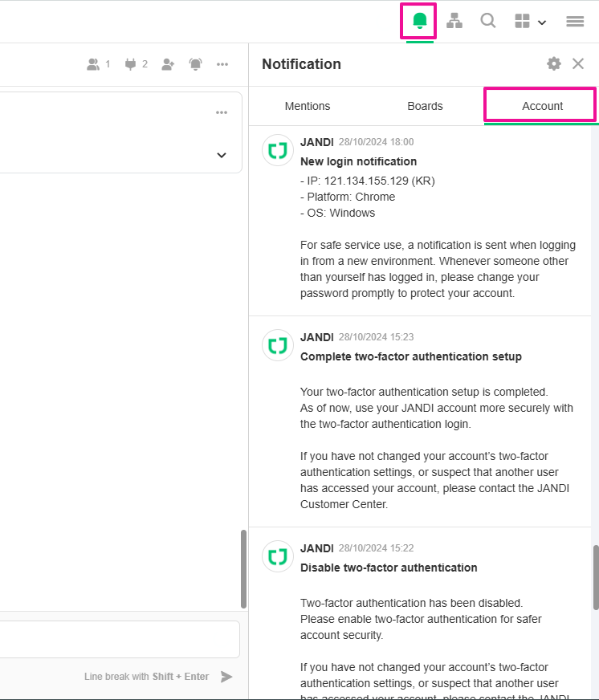Toggle topic notification alarm bell icon
Image resolution: width=599 pixels, height=700 pixels.
[x=196, y=64]
